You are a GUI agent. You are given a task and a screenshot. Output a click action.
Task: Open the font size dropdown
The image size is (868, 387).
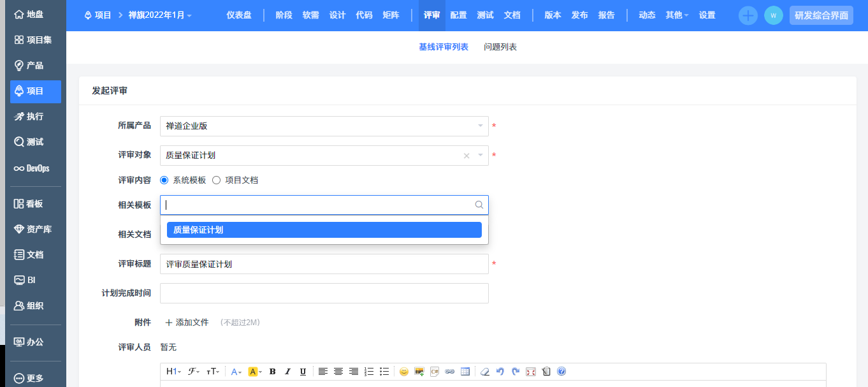tap(213, 372)
